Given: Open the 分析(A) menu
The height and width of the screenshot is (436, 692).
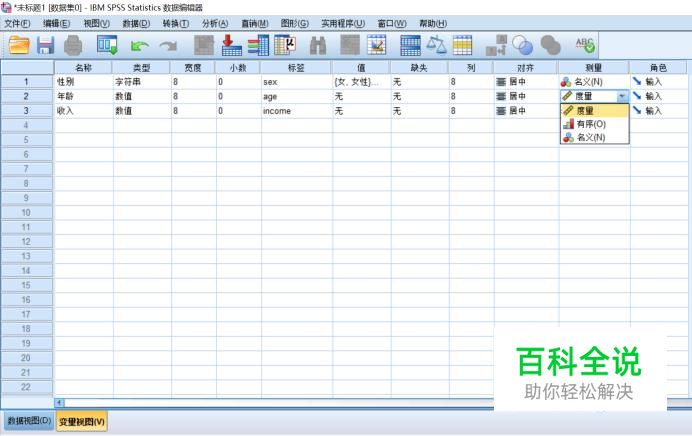Looking at the screenshot, I should pyautogui.click(x=215, y=23).
